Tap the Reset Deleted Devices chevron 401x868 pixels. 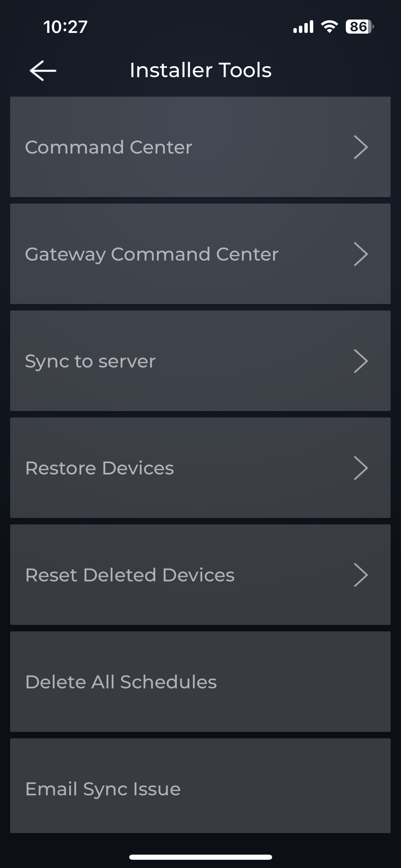pos(361,575)
